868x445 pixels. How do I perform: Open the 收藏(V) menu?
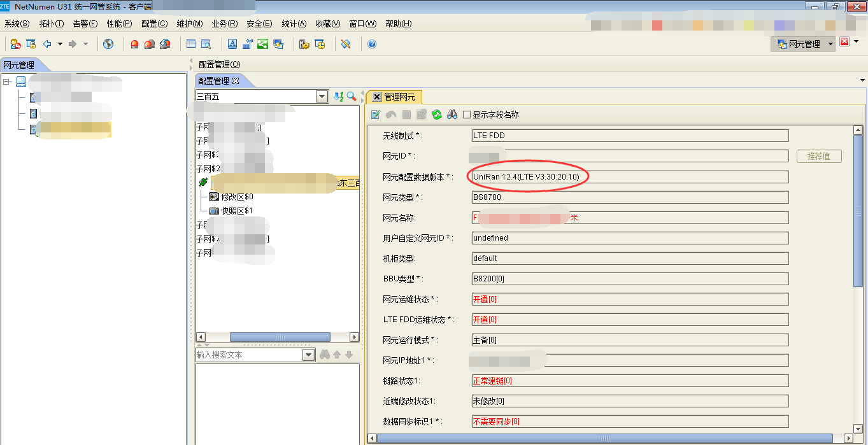point(328,24)
